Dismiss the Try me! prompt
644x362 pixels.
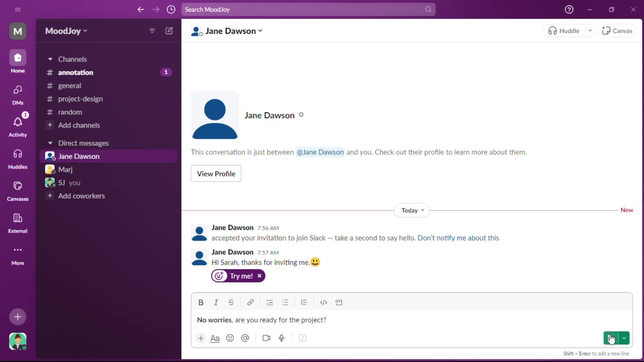point(259,276)
